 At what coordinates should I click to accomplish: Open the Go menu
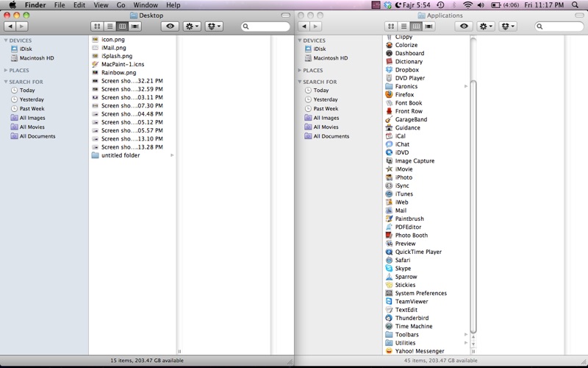[x=121, y=5]
